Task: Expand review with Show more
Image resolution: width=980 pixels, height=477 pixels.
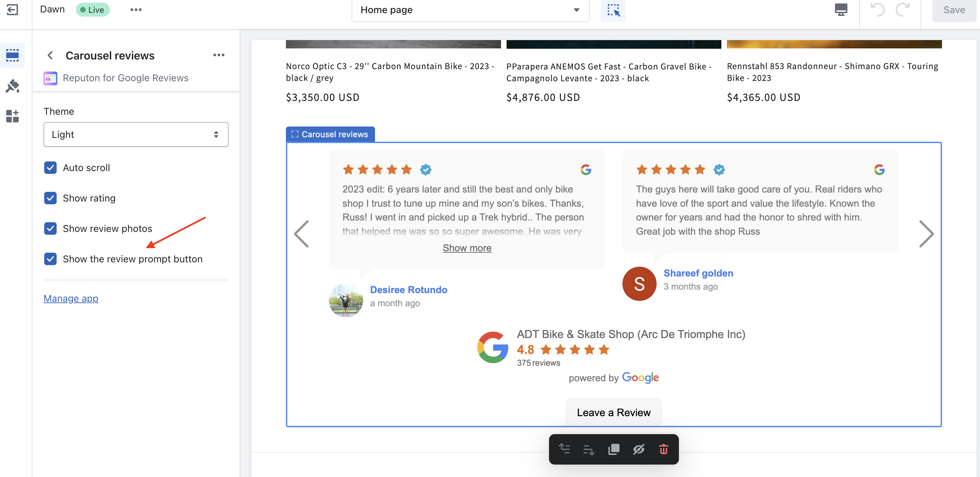Action: [467, 248]
